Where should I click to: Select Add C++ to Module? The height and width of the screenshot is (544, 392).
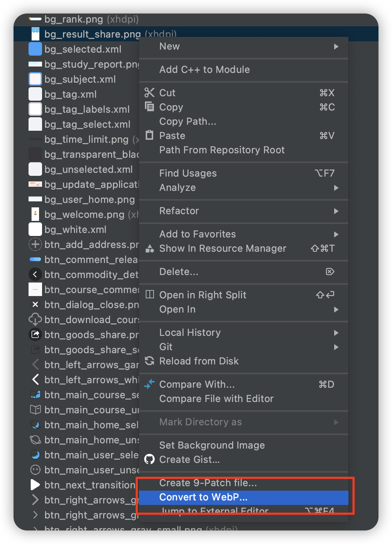click(244, 70)
